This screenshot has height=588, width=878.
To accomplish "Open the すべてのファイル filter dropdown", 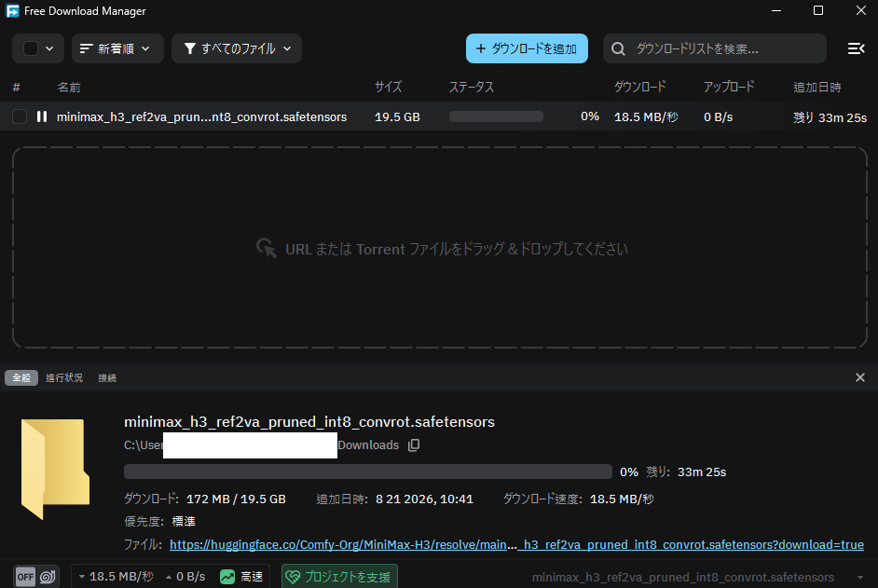I will tap(237, 48).
